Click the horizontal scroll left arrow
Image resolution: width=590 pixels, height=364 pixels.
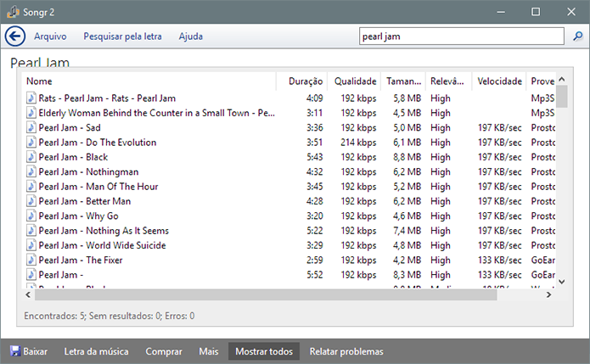(28, 294)
